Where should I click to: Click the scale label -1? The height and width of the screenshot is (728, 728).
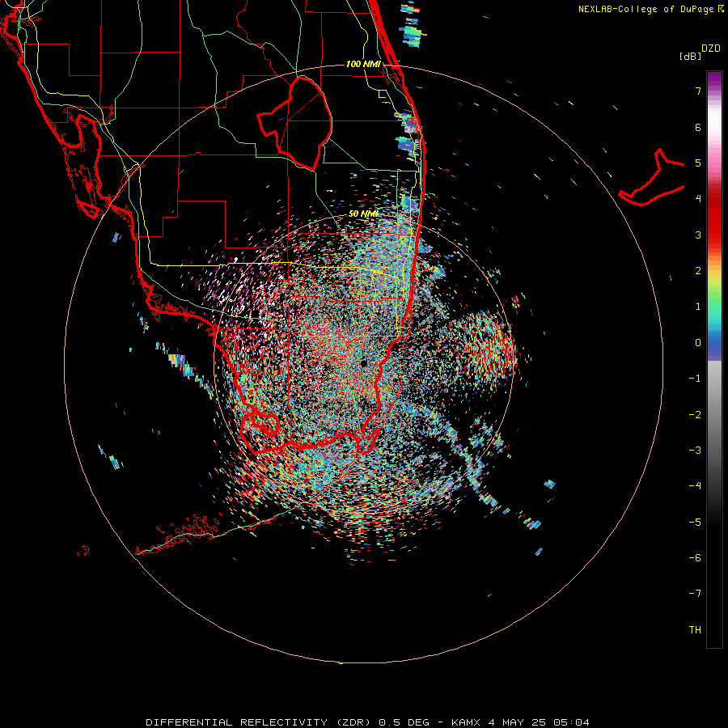pos(695,379)
